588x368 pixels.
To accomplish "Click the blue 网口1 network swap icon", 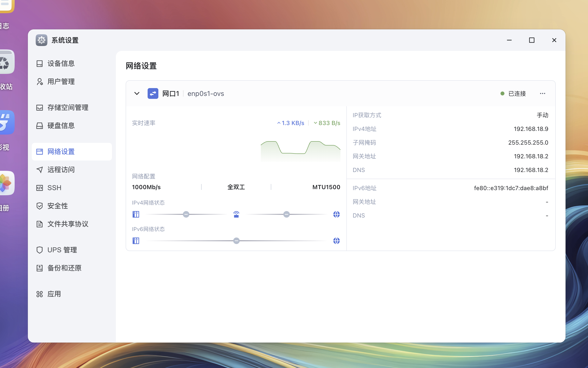I will [153, 93].
